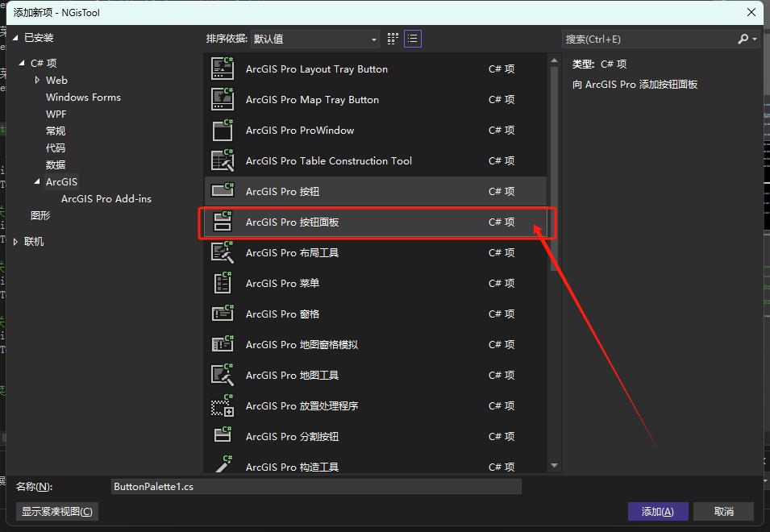
Task: Select ArcGIS Pro 地图窗格模拟 text
Action: [x=302, y=344]
